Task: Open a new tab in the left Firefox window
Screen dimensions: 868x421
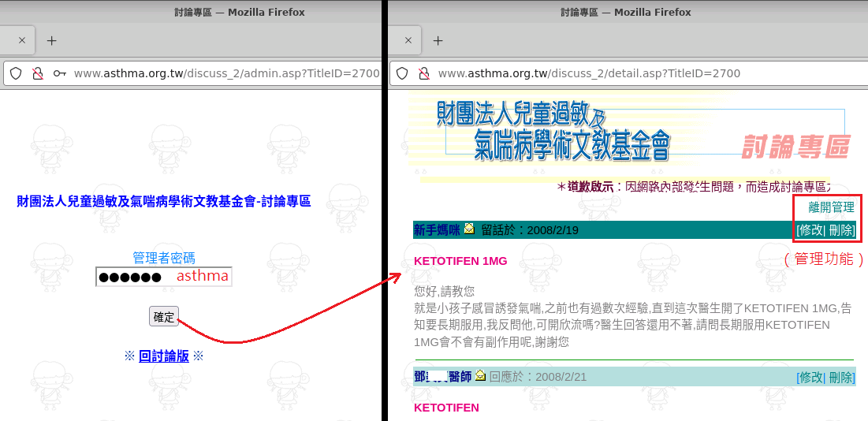Action: point(51,40)
